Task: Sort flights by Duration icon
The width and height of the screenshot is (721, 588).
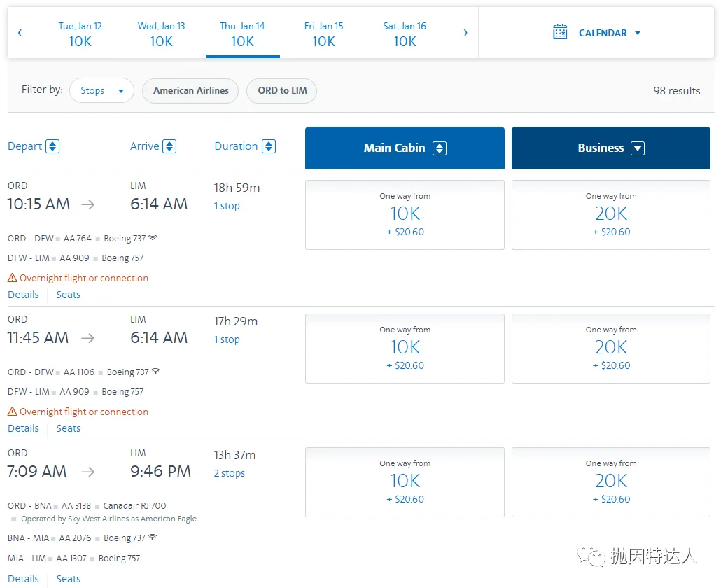Action: (269, 146)
